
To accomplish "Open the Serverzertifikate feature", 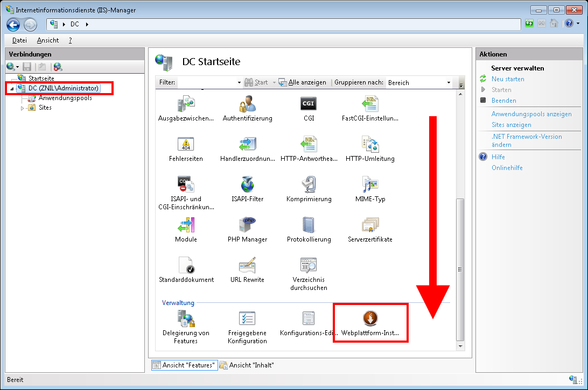I will (x=370, y=225).
